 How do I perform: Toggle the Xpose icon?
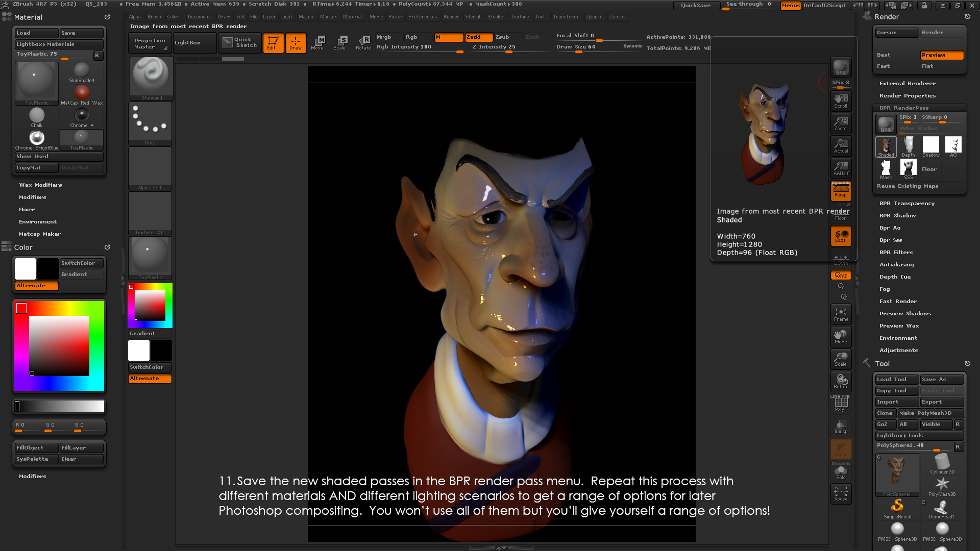[841, 493]
